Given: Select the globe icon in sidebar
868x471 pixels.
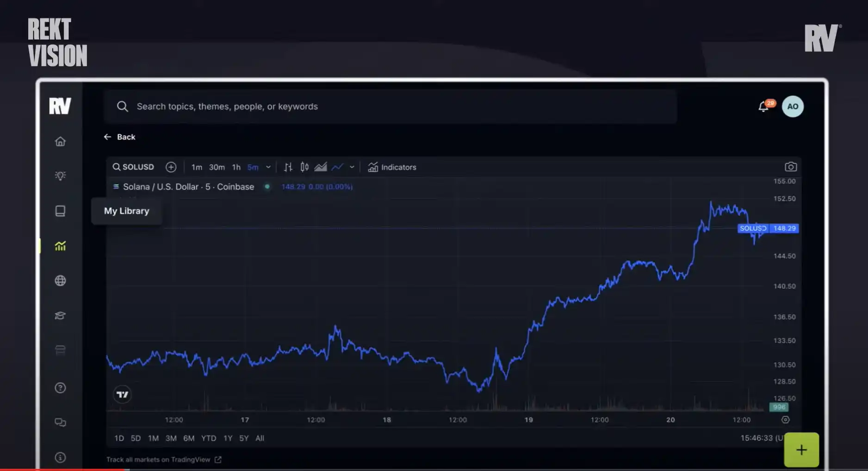Looking at the screenshot, I should [x=60, y=281].
